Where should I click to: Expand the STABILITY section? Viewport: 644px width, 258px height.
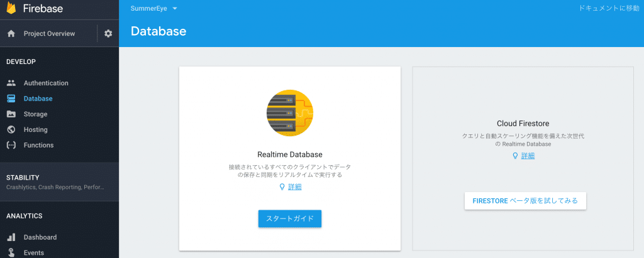(59, 181)
